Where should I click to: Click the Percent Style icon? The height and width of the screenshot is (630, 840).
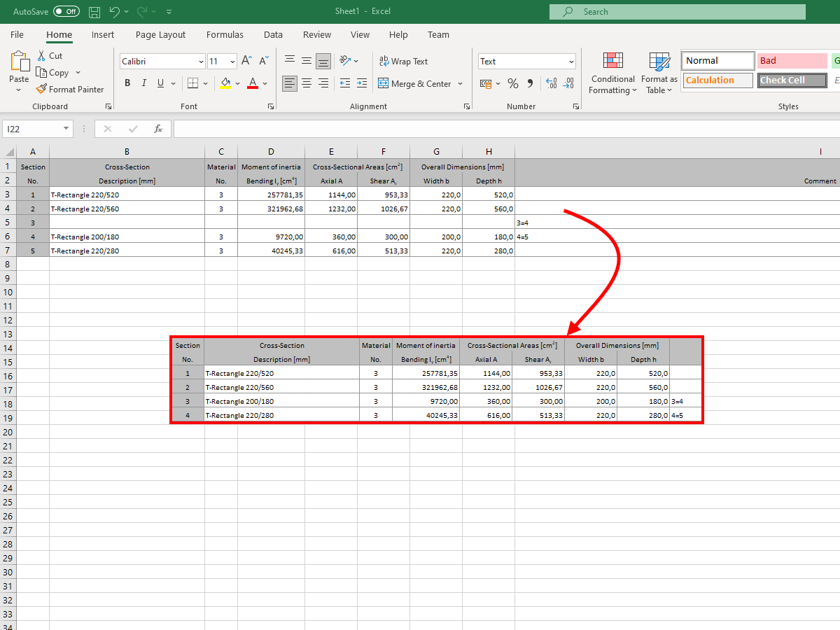pos(513,83)
